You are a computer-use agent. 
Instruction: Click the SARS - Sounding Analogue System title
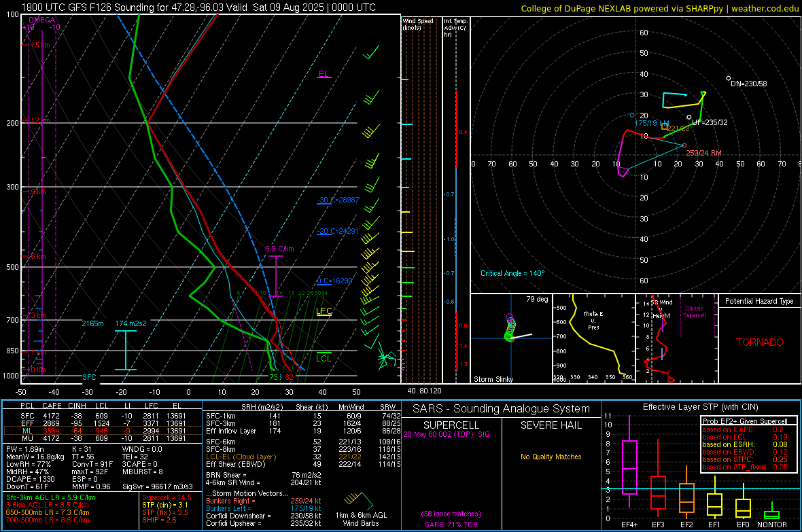coord(502,409)
